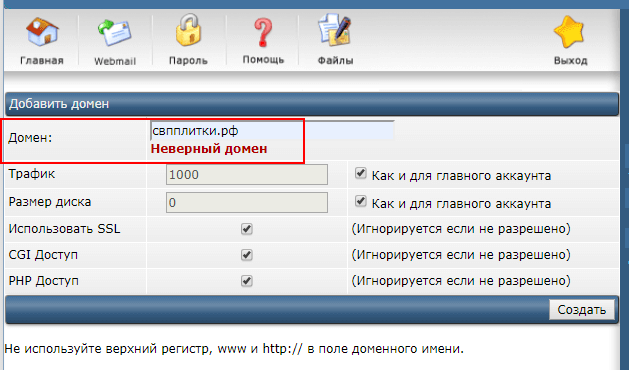Click the Webmail label
This screenshot has height=370, width=629.
click(x=115, y=61)
